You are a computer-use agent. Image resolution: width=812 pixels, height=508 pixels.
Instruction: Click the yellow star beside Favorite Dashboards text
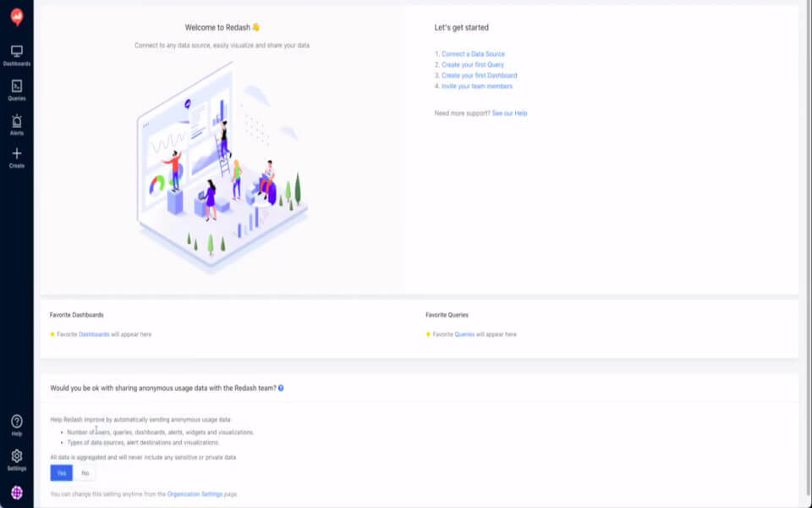click(x=52, y=334)
